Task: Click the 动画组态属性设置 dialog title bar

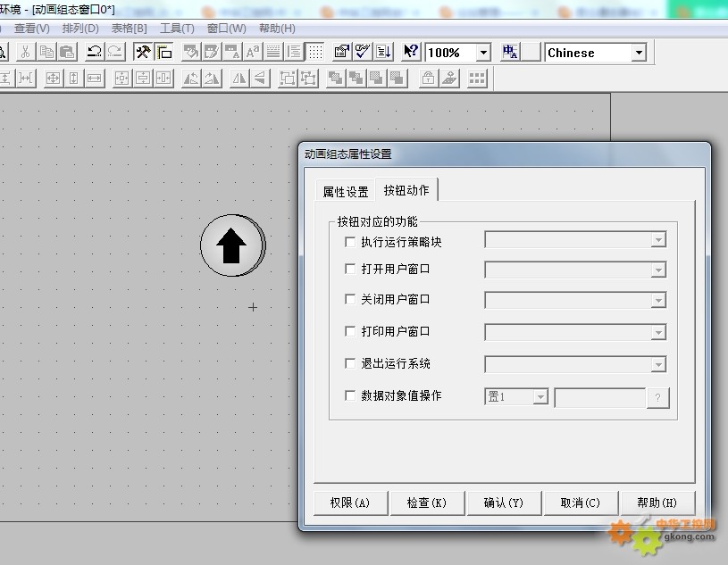Action: [x=505, y=154]
